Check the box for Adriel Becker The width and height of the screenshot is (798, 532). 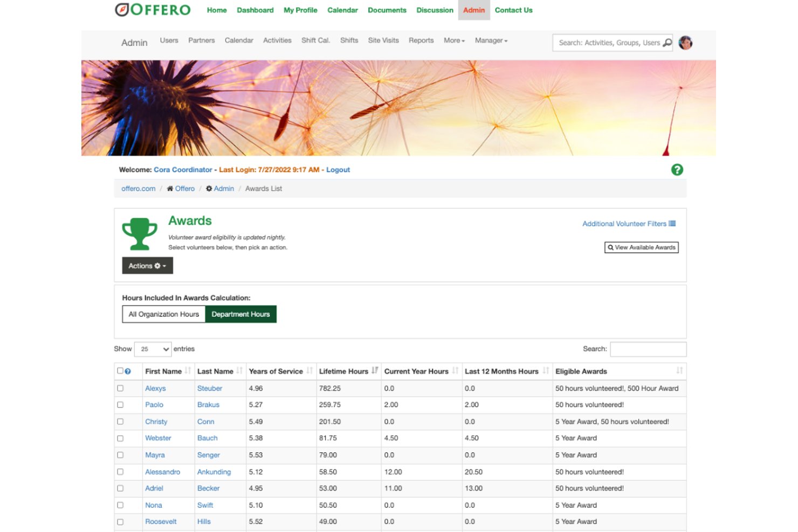pos(120,488)
